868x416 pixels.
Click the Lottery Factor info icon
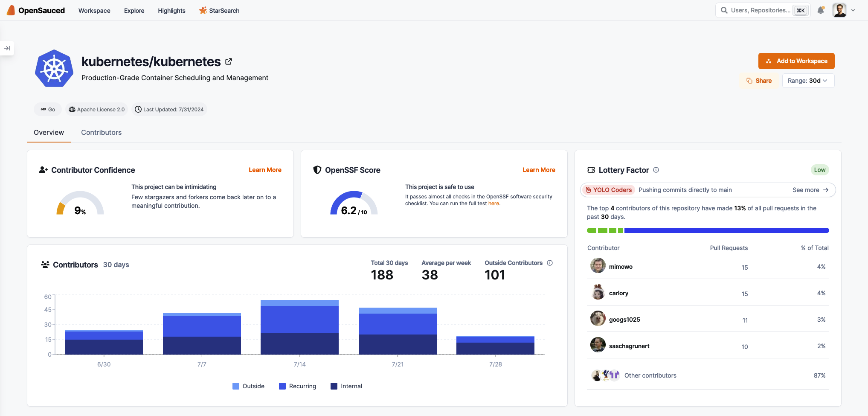pyautogui.click(x=656, y=170)
